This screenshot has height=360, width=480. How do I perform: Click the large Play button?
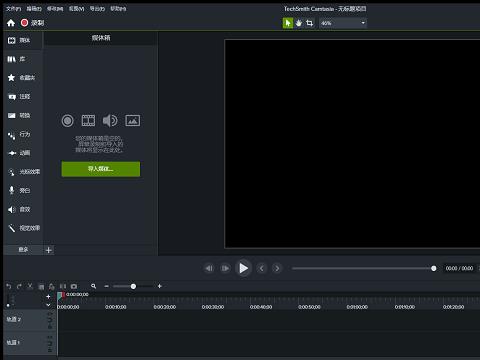pyautogui.click(x=243, y=268)
